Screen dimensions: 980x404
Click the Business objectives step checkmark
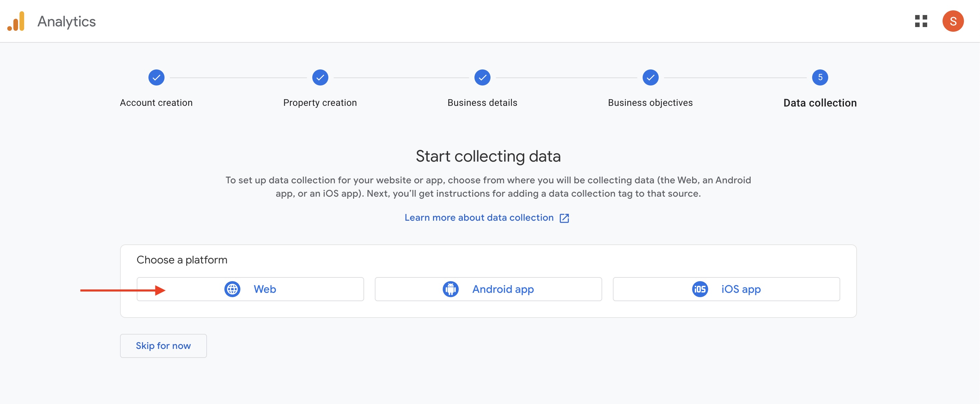tap(650, 77)
